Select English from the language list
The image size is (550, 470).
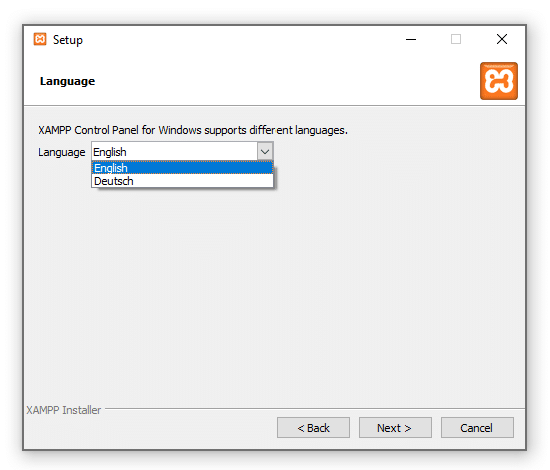tap(182, 168)
